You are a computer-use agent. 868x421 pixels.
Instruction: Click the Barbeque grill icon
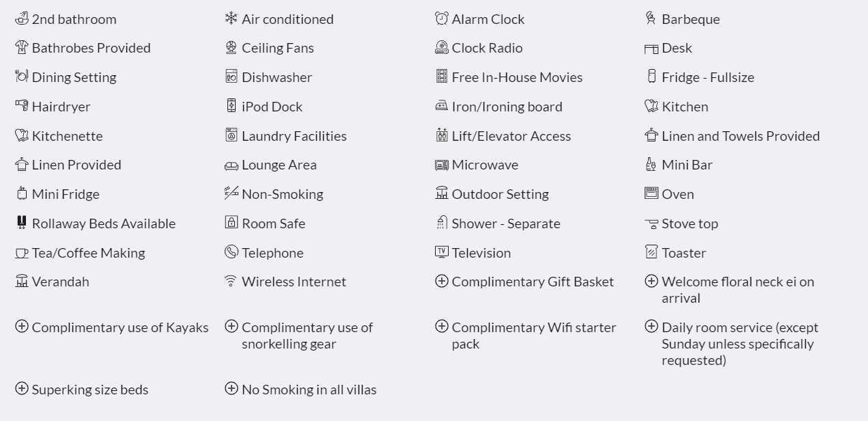(x=652, y=18)
